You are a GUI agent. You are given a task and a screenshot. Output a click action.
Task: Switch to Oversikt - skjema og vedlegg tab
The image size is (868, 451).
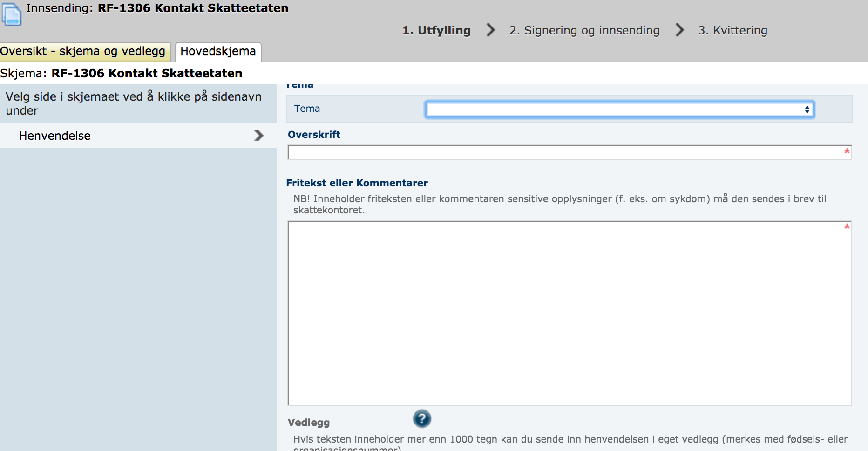point(85,52)
